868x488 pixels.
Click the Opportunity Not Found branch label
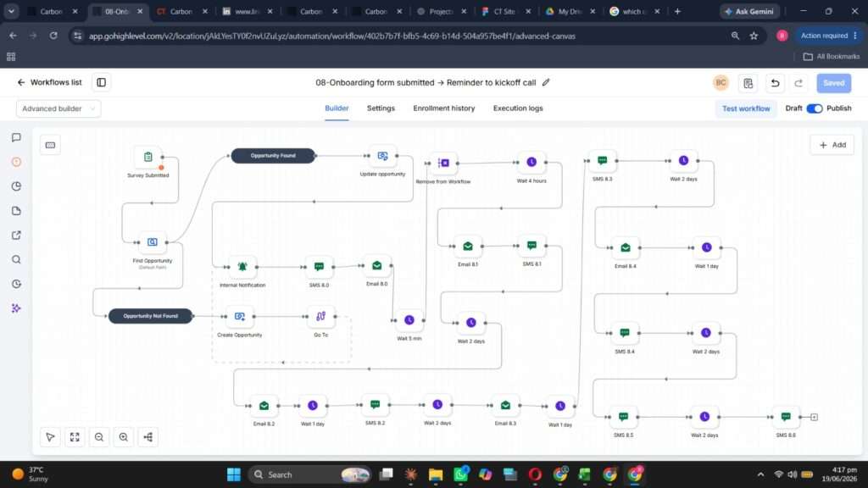pyautogui.click(x=151, y=316)
